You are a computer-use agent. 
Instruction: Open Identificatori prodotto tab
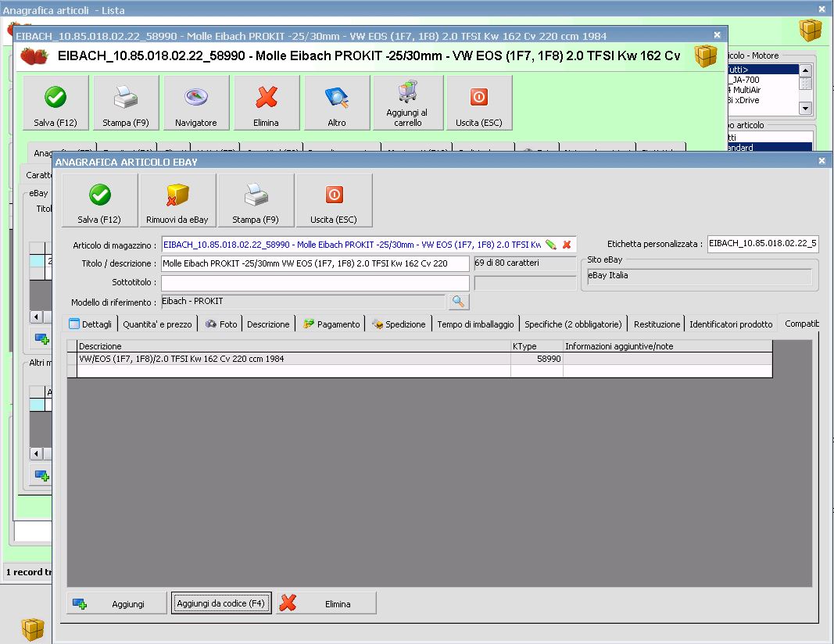pos(731,324)
